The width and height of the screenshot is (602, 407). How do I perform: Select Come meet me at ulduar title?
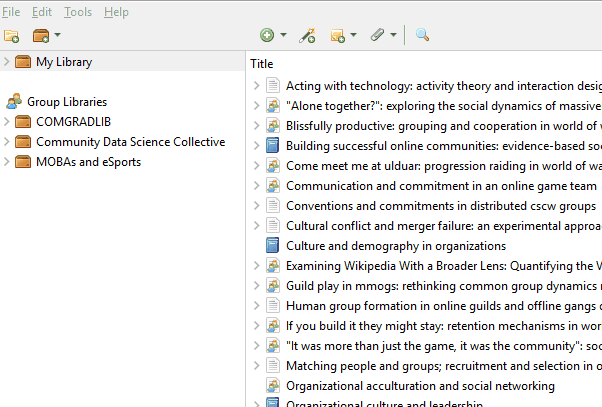click(444, 166)
